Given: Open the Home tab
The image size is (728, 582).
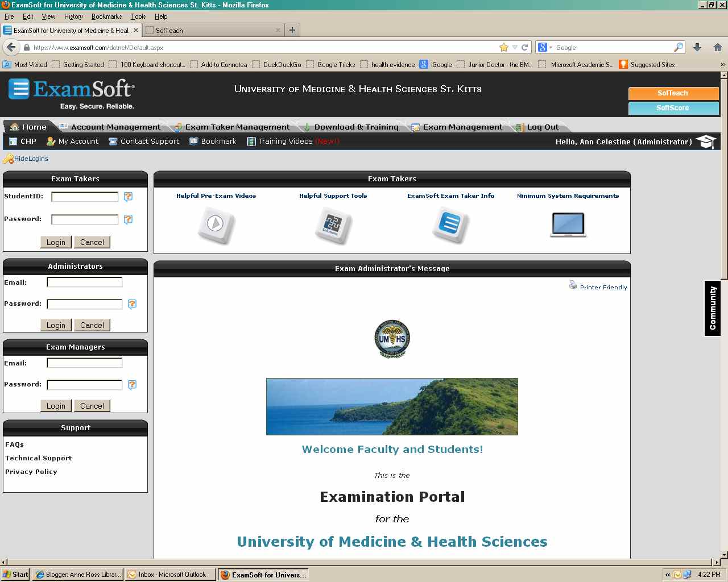Looking at the screenshot, I should [28, 127].
